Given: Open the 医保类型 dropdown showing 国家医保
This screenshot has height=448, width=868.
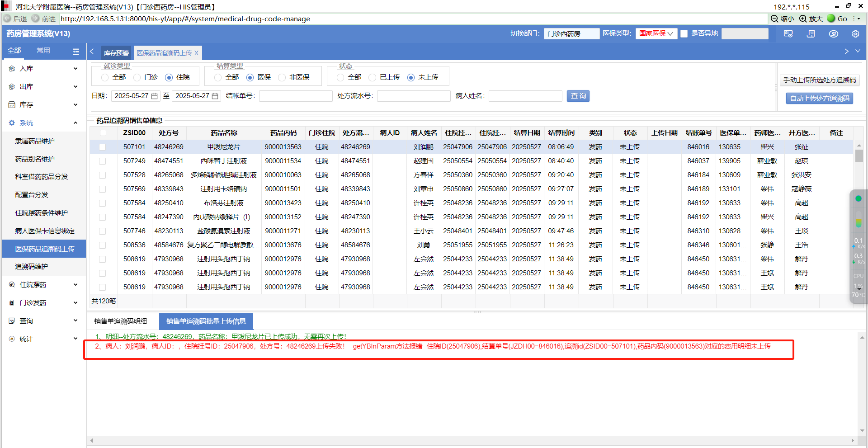Looking at the screenshot, I should pyautogui.click(x=656, y=34).
